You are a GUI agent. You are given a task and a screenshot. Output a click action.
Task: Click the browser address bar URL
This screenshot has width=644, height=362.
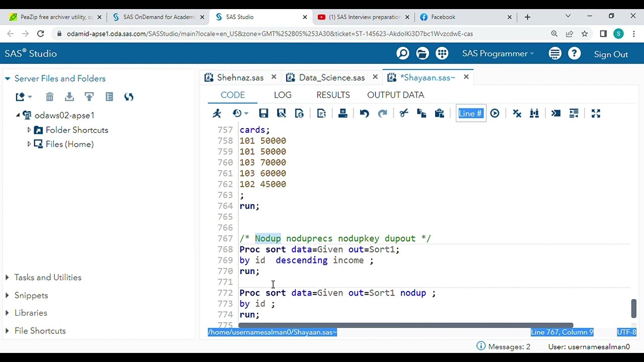click(x=270, y=34)
